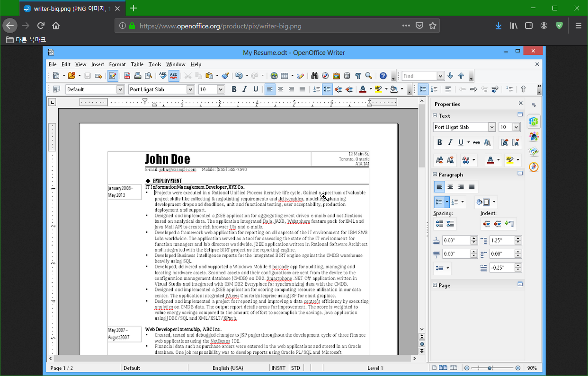Open Page Preview from the toolbar
The height and width of the screenshot is (376, 588).
coord(149,76)
